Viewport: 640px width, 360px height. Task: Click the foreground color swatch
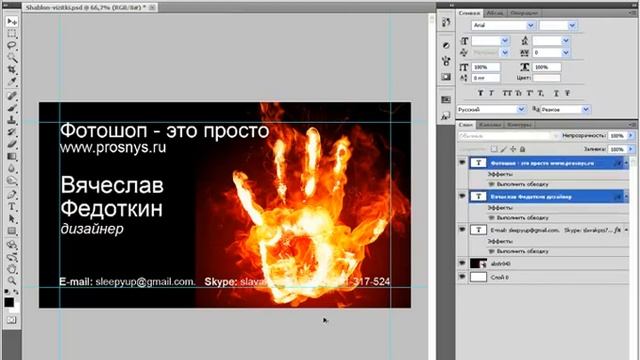click(9, 302)
